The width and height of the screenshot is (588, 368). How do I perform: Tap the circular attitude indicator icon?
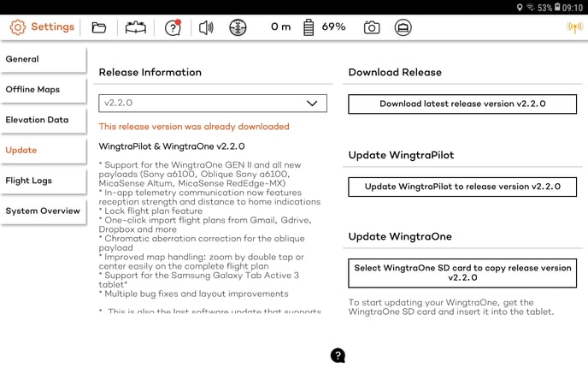click(238, 27)
